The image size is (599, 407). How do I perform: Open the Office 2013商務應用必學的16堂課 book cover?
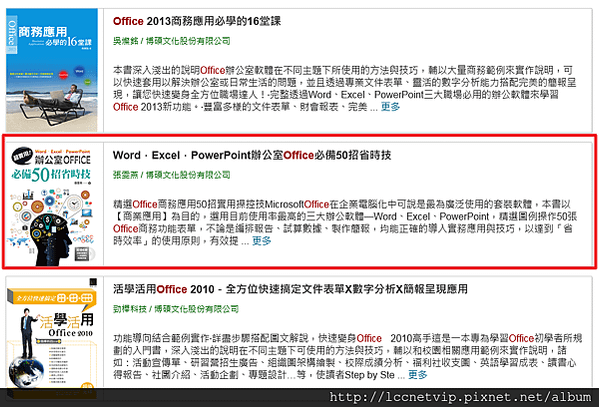52,70
